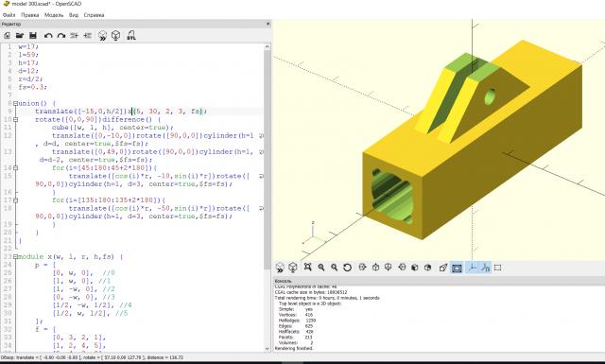The height and width of the screenshot is (364, 605).
Task: Collapse the rotate difference block at line 10
Action: [15, 120]
